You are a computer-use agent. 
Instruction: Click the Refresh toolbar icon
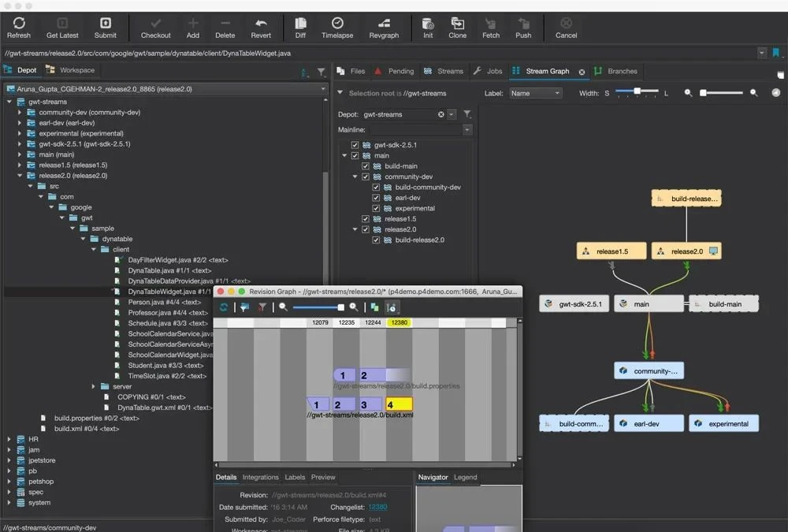[19, 28]
